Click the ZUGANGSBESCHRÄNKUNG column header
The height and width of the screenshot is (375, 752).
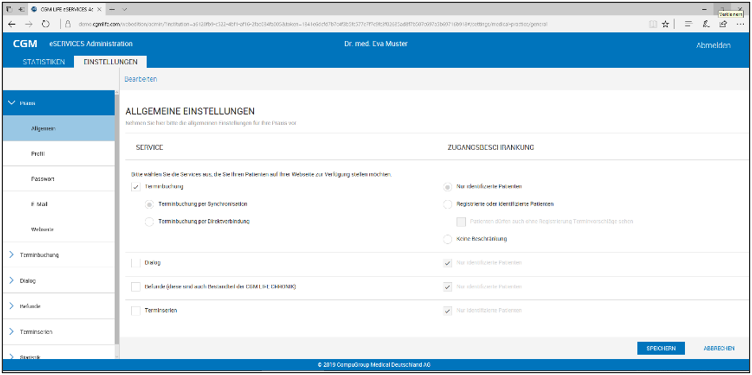click(490, 148)
